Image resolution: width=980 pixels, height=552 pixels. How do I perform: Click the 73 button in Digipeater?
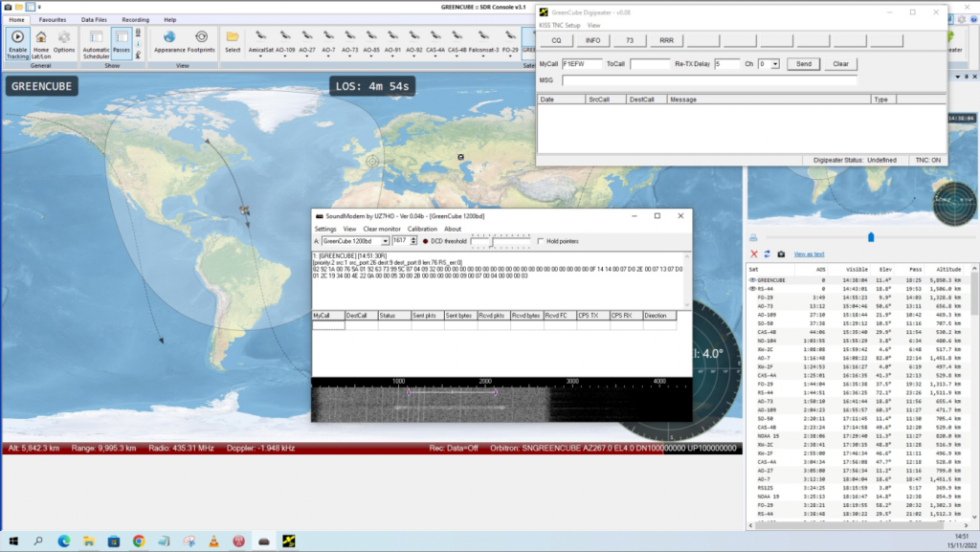[x=630, y=40]
